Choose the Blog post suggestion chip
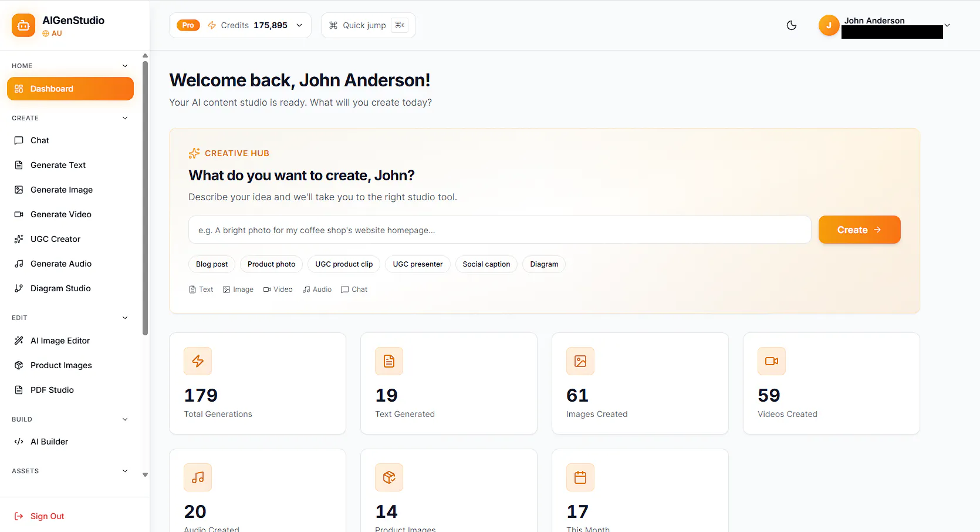The image size is (980, 532). (x=212, y=264)
